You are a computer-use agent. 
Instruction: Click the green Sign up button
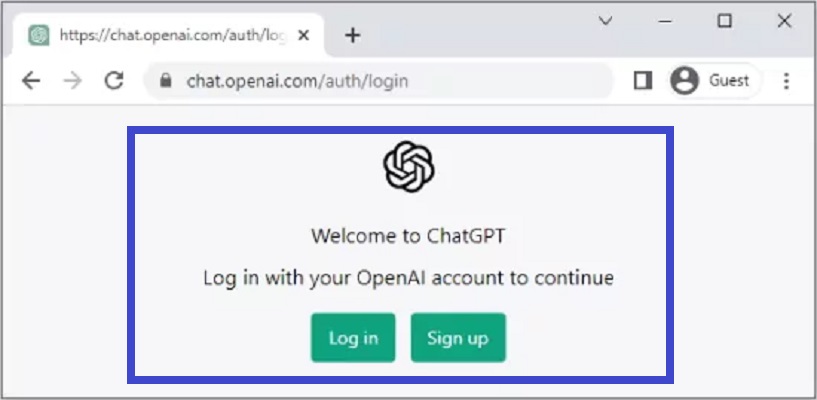[x=458, y=338]
